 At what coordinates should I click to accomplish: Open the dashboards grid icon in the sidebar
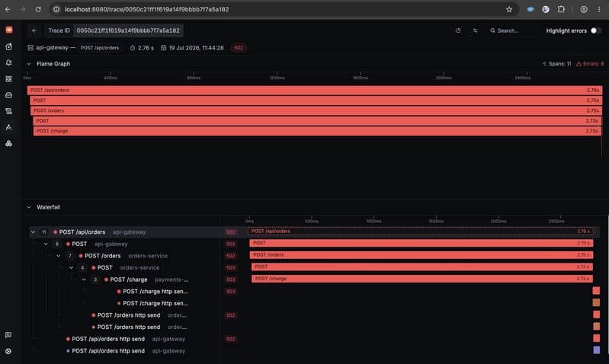[8, 78]
